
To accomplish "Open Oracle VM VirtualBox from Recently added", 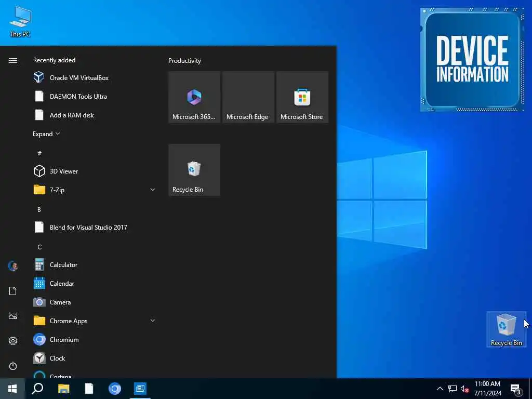I will click(x=95, y=78).
